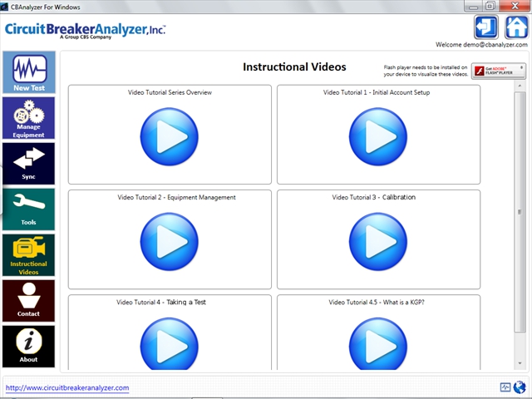
Task: Click the 'Instructional Videos' page heading
Action: (x=294, y=66)
